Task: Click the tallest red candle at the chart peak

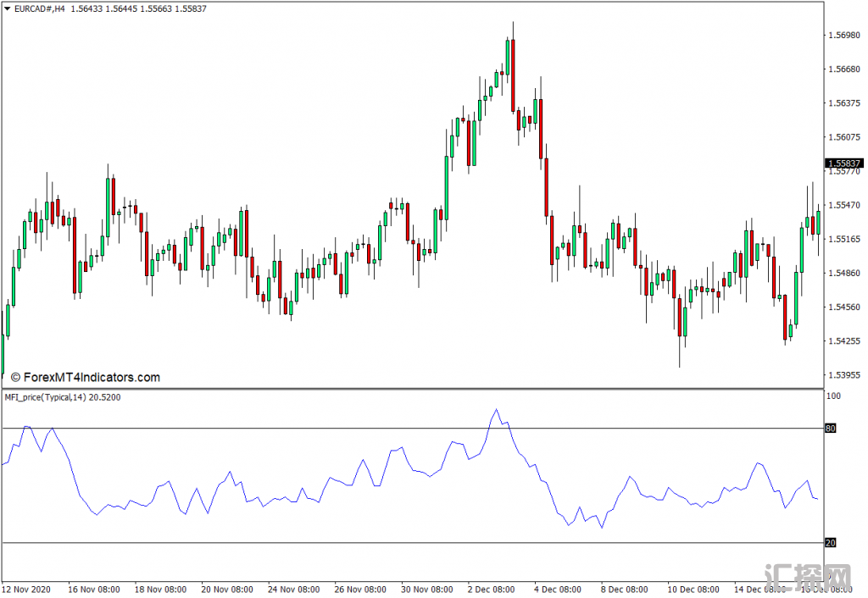Action: (x=513, y=75)
